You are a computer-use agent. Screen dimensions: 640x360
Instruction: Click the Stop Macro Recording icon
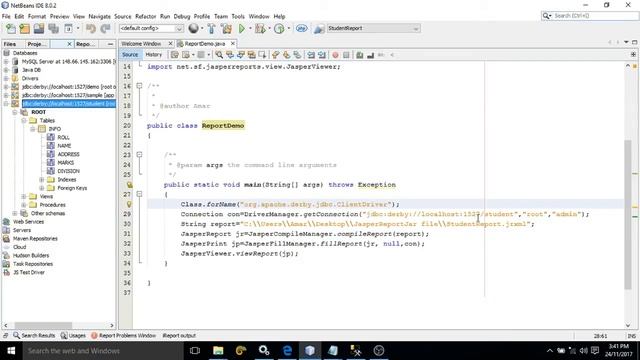[x=346, y=55]
